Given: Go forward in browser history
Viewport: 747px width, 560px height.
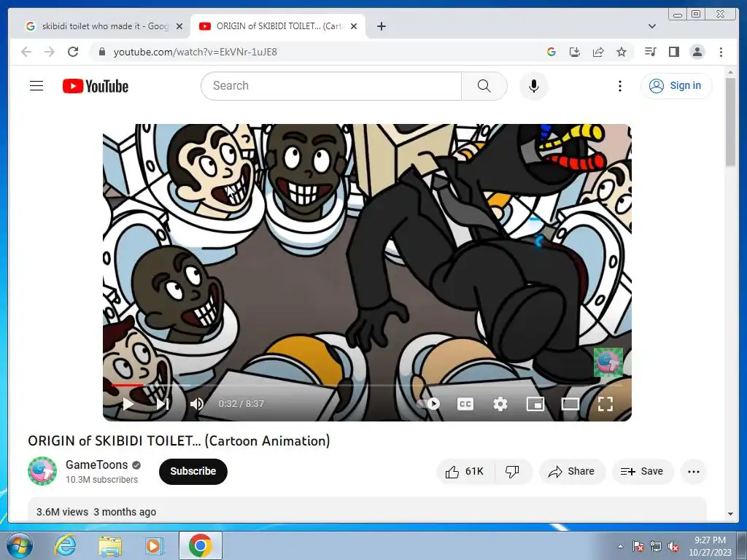Looking at the screenshot, I should pos(50,52).
